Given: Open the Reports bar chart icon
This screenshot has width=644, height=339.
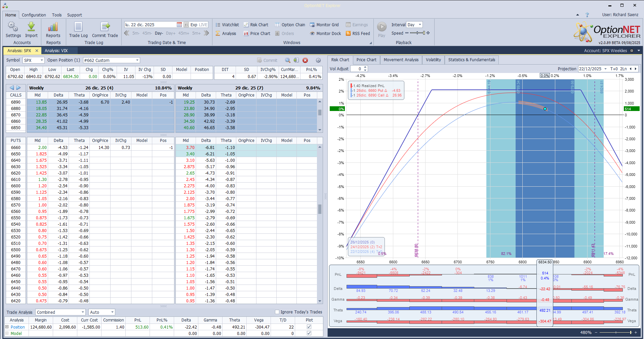Looking at the screenshot, I should (x=53, y=30).
